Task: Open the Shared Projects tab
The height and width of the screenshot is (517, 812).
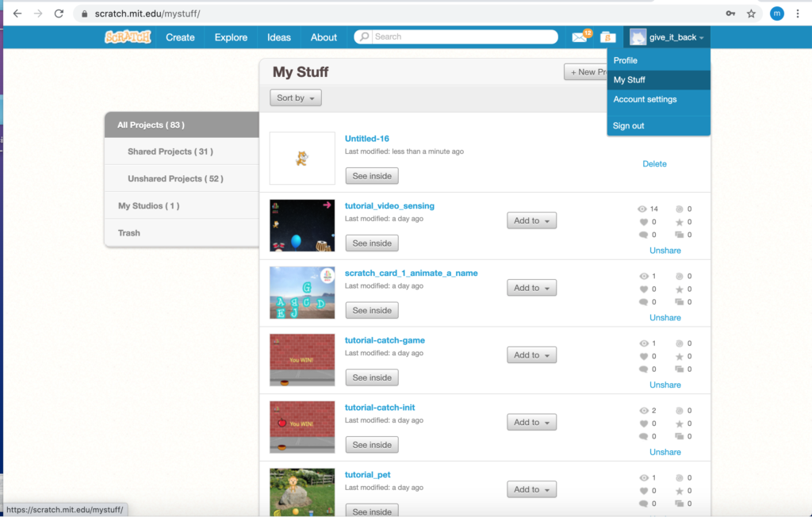Action: click(x=170, y=151)
